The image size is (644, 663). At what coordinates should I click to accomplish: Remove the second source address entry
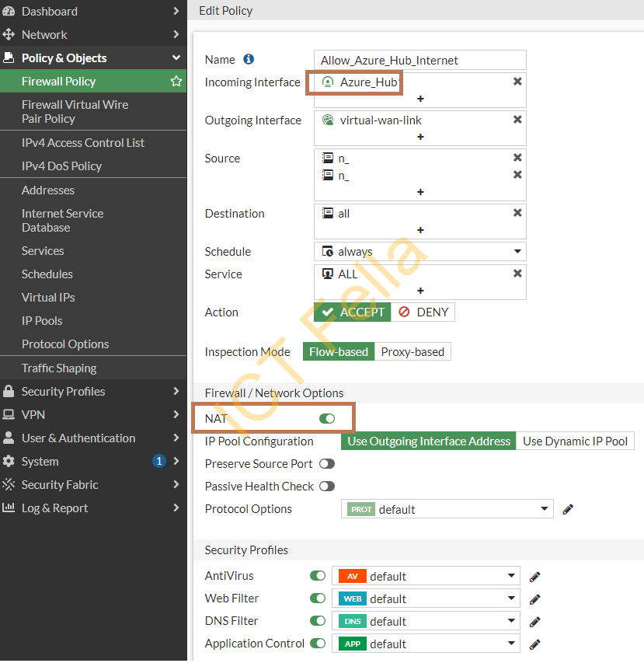coord(517,174)
